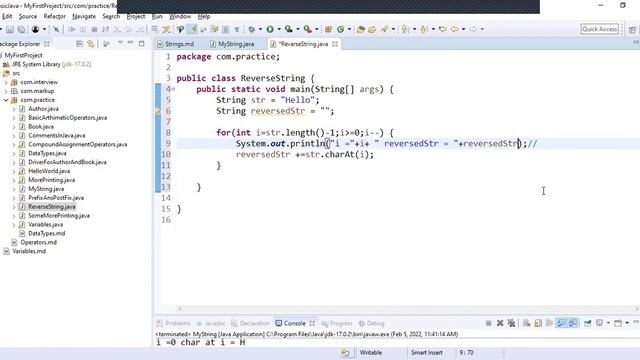The image size is (640, 360).
Task: Close the Console view tab
Action: click(x=312, y=323)
